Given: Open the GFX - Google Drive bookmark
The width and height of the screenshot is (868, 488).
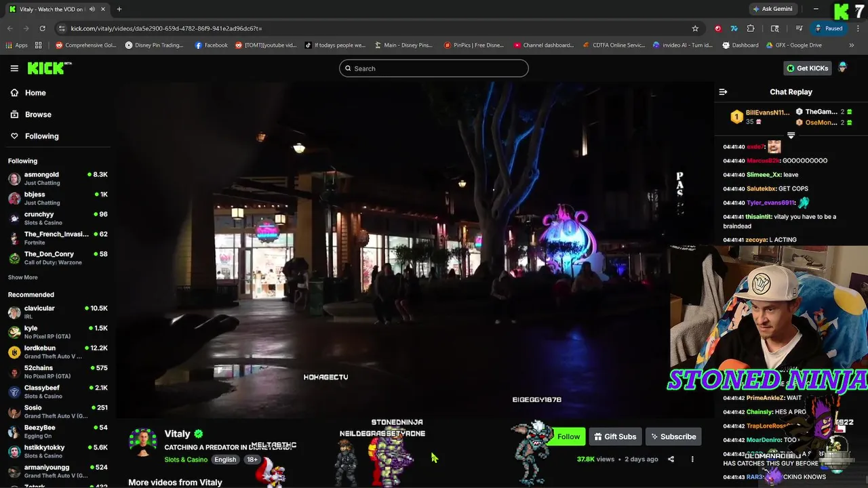Looking at the screenshot, I should pyautogui.click(x=794, y=45).
